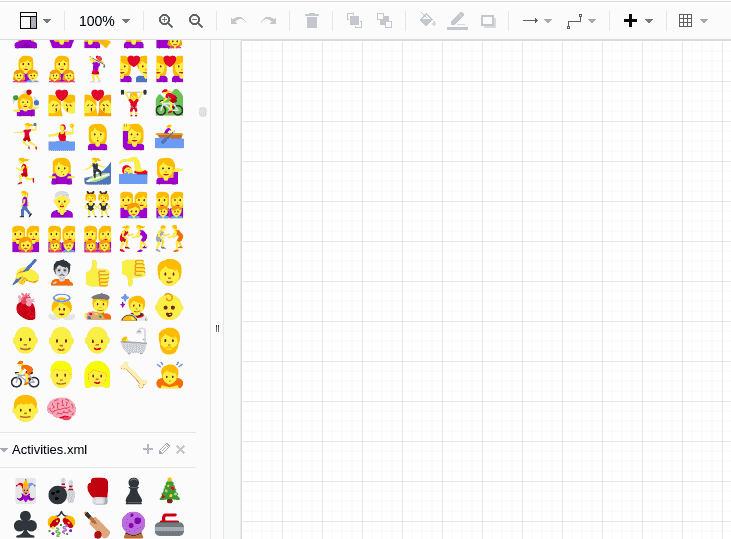The image size is (731, 539).
Task: Open the waypoints connector style dropdown
Action: (x=581, y=21)
